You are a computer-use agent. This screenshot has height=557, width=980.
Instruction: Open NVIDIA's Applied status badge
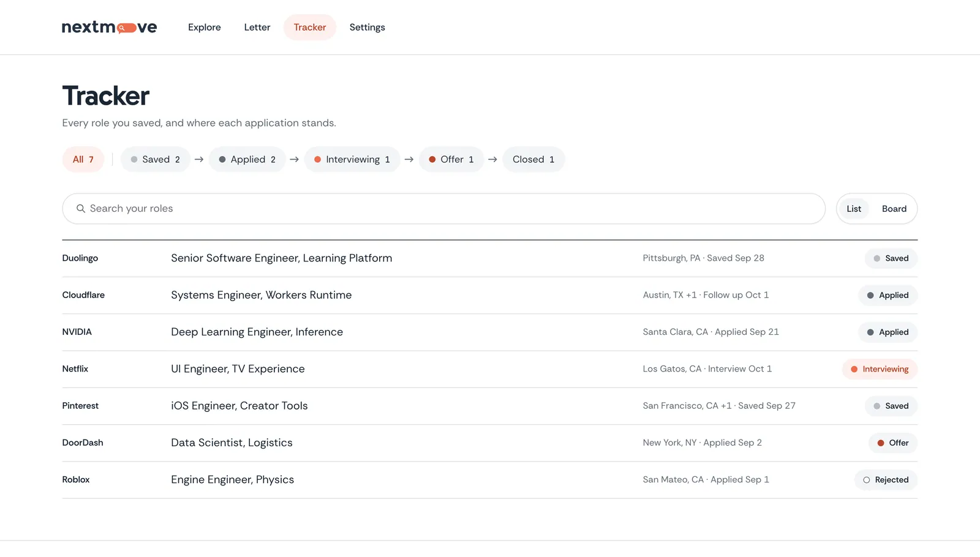888,332
